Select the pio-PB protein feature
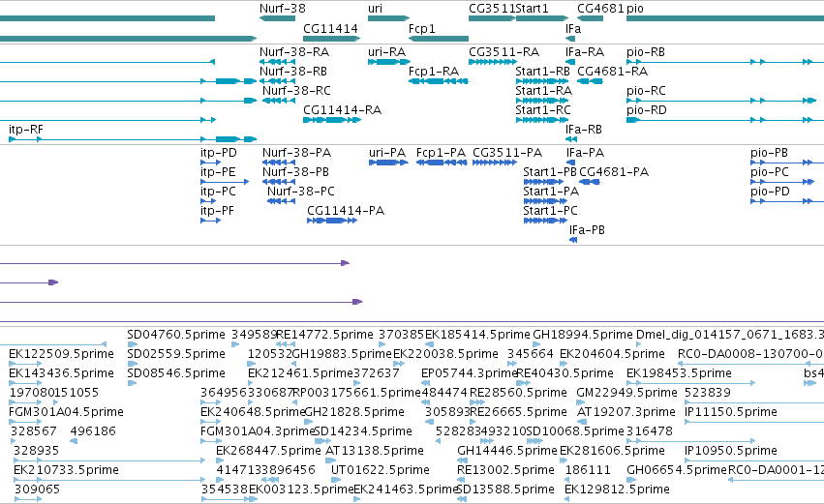This screenshot has width=824, height=504. [787, 163]
